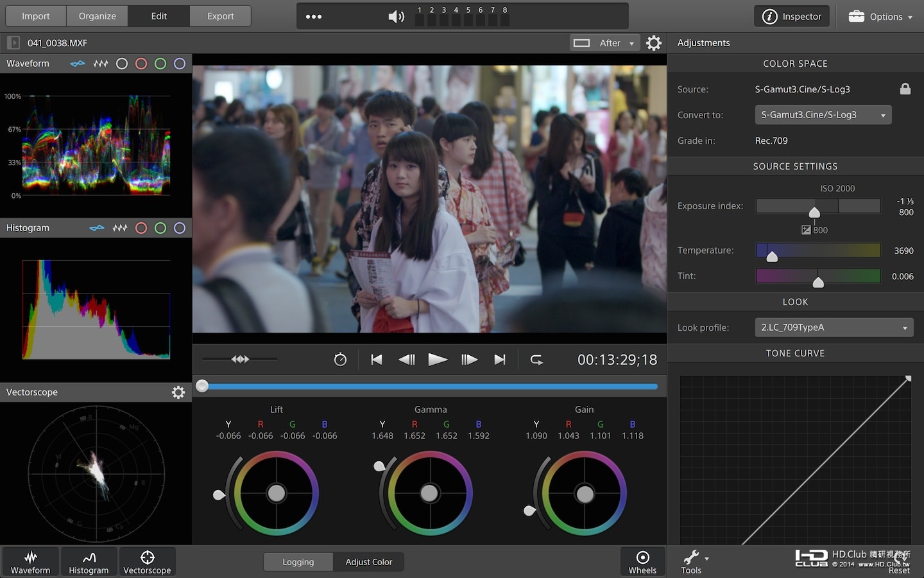Step forward one frame

pos(469,360)
